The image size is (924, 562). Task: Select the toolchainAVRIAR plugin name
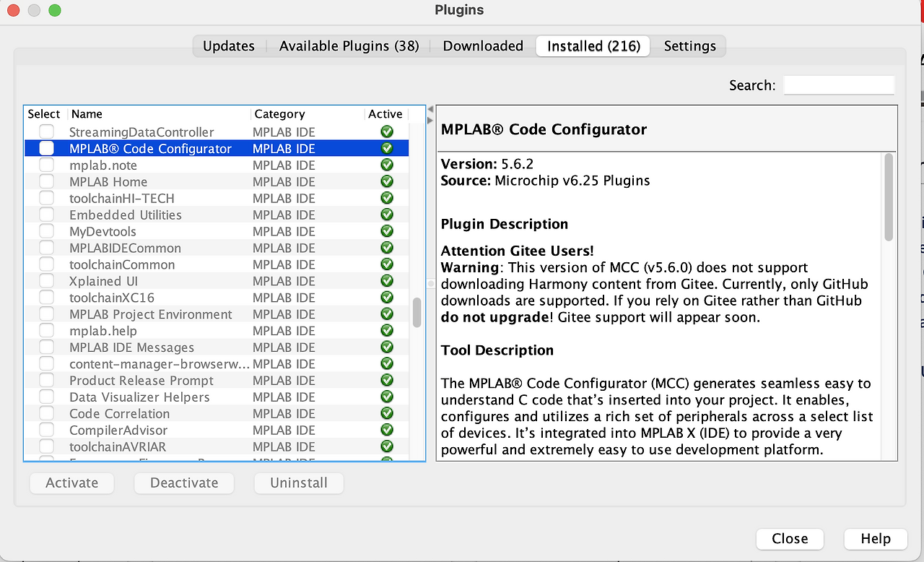point(118,447)
